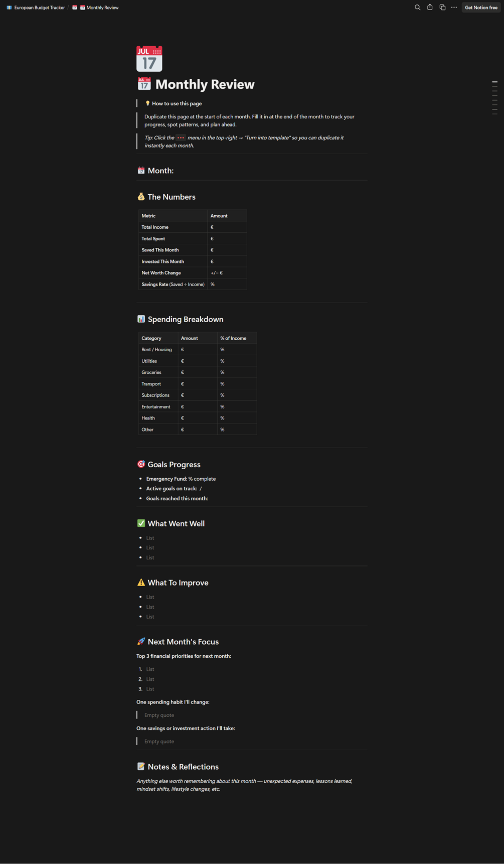Image resolution: width=504 pixels, height=864 pixels.
Task: Select Monthly Review breadcrumb item
Action: (99, 8)
